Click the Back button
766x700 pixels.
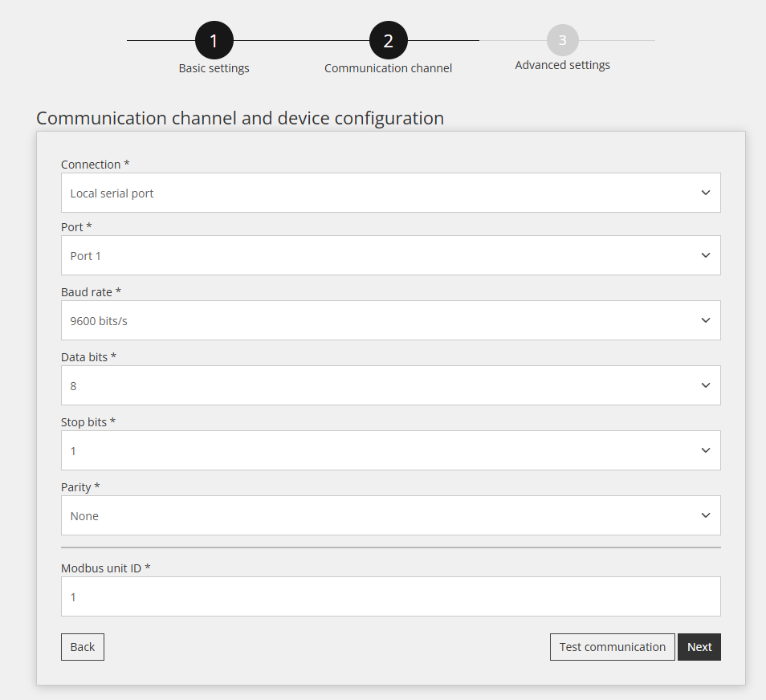[x=83, y=647]
